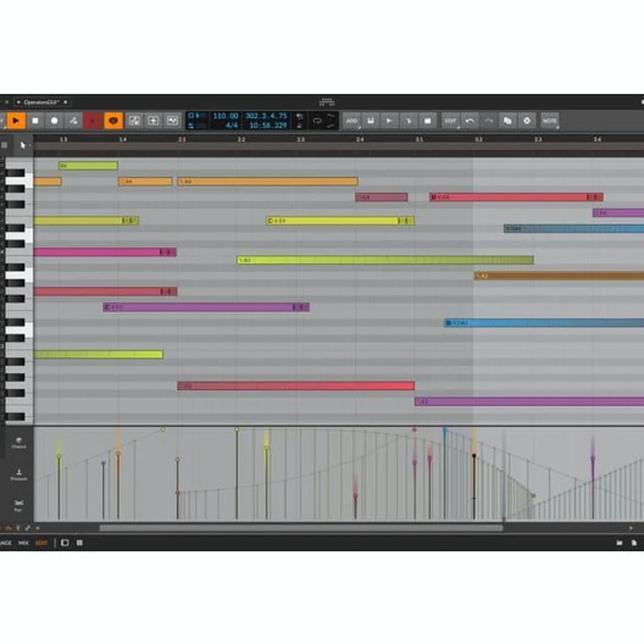Viewport: 644px width, 644px height.
Task: Open the NOTE menu button
Action: click(x=549, y=121)
